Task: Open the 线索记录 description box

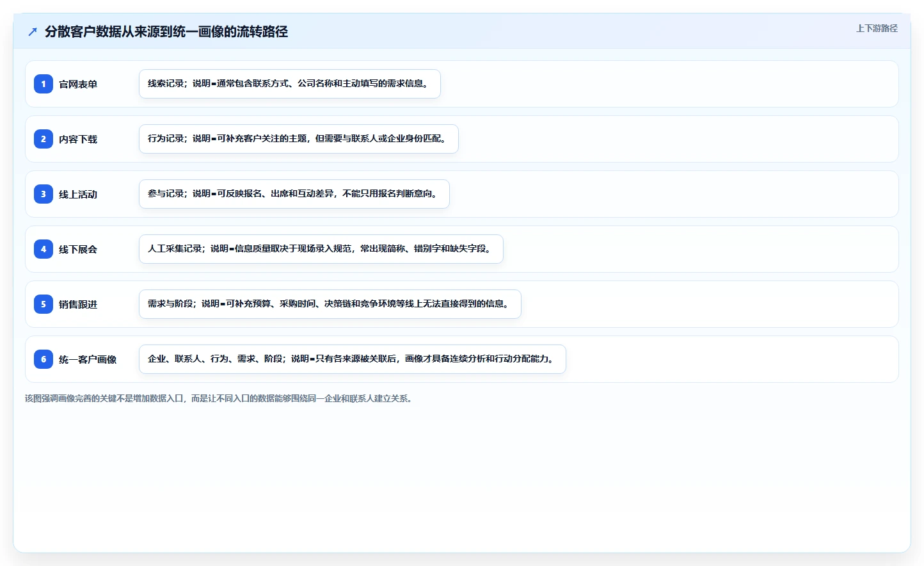Action: (290, 84)
